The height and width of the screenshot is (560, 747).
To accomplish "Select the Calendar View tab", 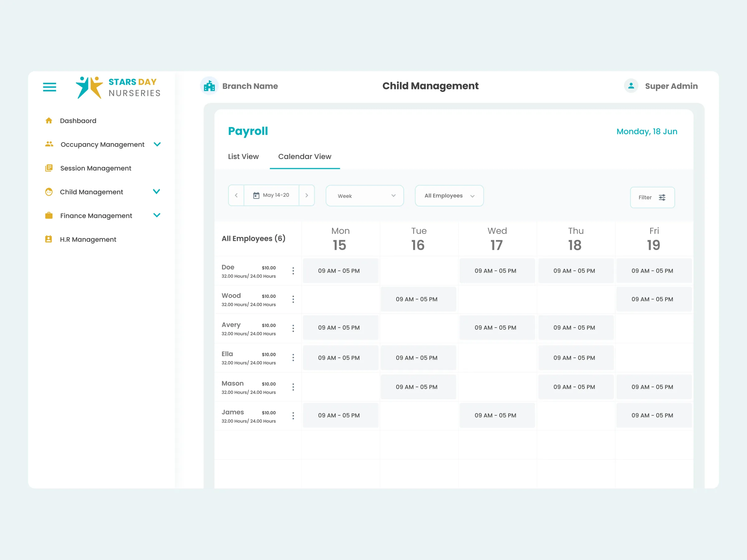I will click(305, 156).
